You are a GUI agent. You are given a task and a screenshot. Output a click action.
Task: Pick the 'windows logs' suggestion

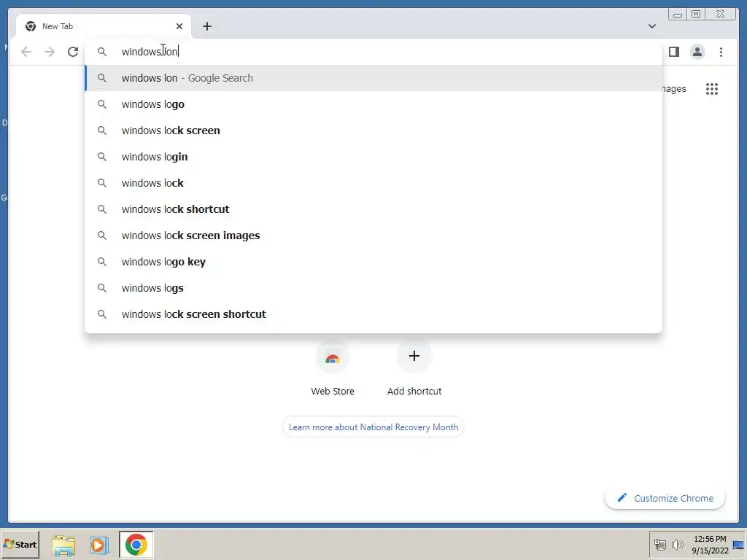373,287
